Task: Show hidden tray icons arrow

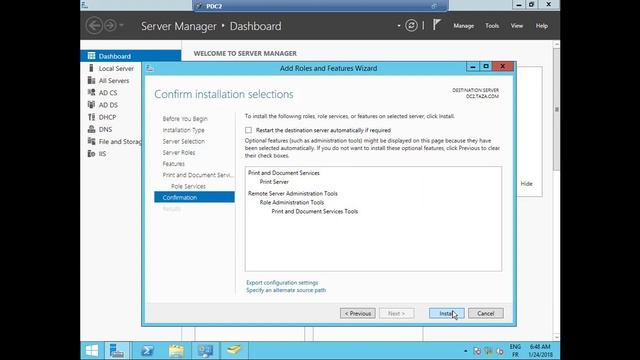Action: (465, 351)
